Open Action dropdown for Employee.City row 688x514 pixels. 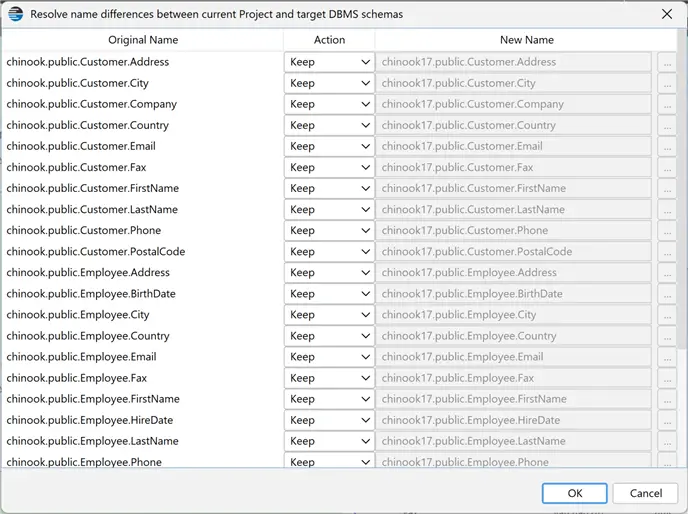pos(329,315)
